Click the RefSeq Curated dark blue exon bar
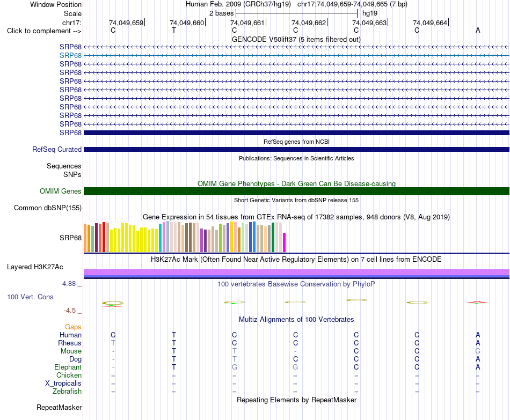This screenshot has height=420, width=510. 296,150
